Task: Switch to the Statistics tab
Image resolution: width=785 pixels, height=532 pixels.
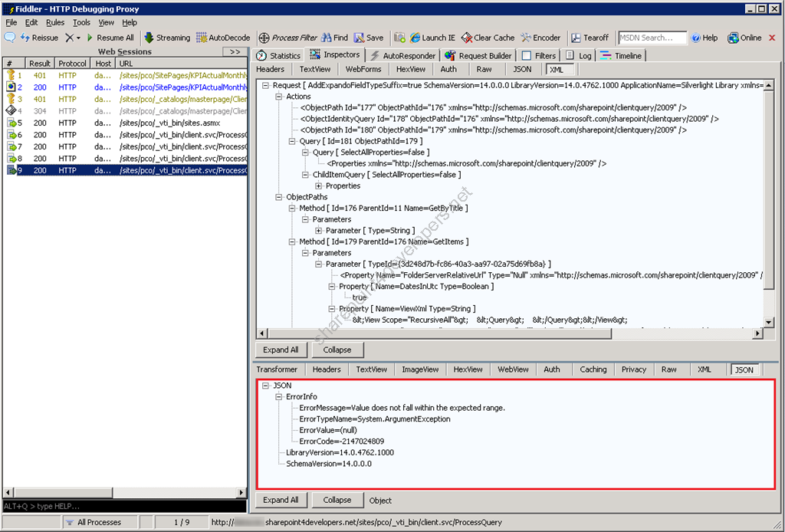Action: pos(278,55)
